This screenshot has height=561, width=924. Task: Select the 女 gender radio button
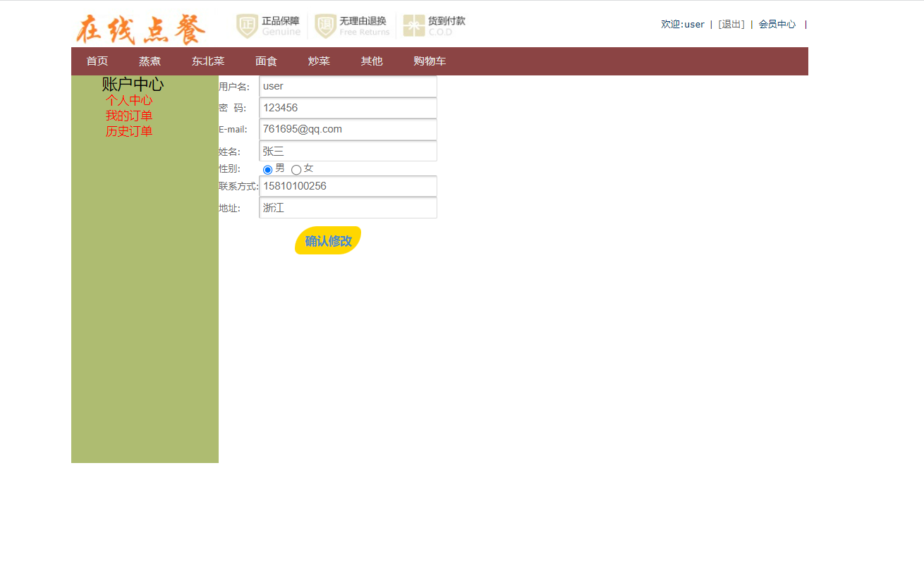click(296, 170)
